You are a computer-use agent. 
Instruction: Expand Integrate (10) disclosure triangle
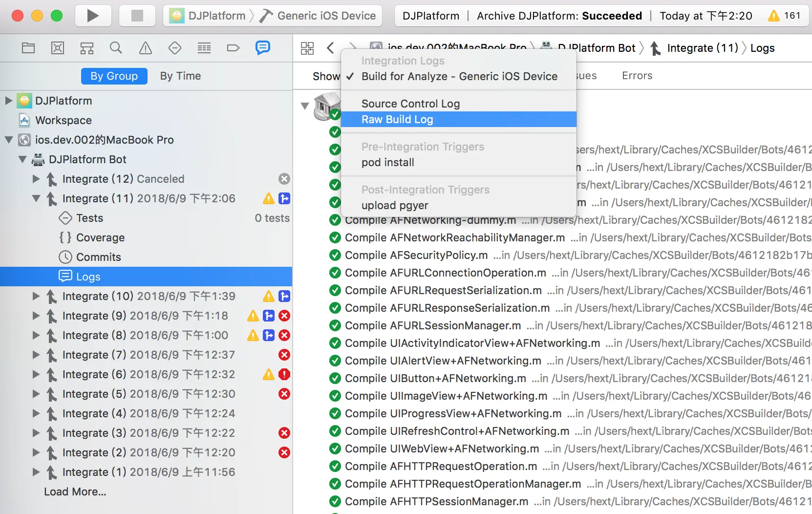(x=36, y=296)
